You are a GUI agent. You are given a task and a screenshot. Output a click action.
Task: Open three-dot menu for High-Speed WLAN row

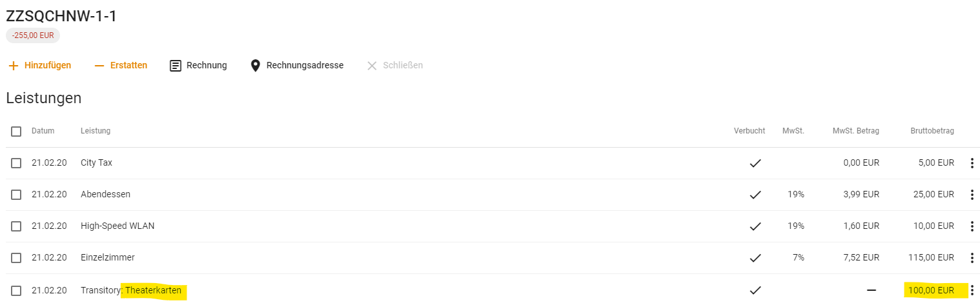click(x=972, y=226)
